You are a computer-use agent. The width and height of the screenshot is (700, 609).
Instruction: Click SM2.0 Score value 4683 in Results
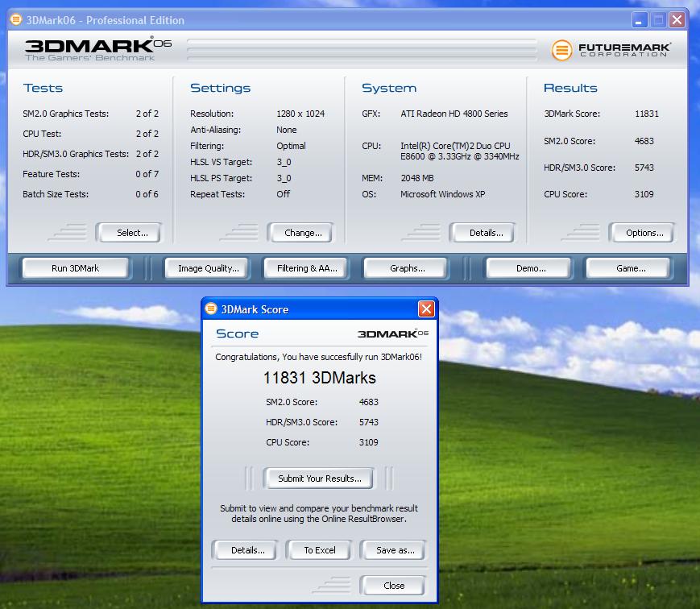pyautogui.click(x=644, y=141)
